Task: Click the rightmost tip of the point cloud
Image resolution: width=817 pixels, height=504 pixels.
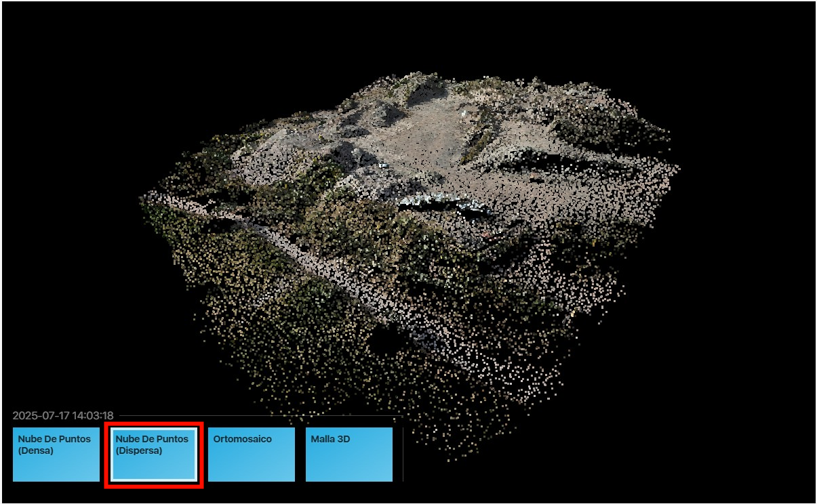Action: (x=679, y=167)
